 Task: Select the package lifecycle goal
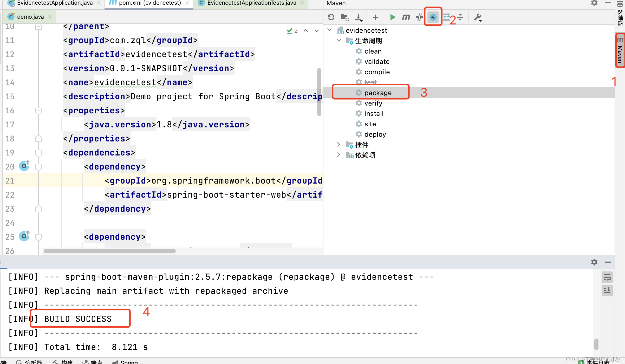(378, 93)
